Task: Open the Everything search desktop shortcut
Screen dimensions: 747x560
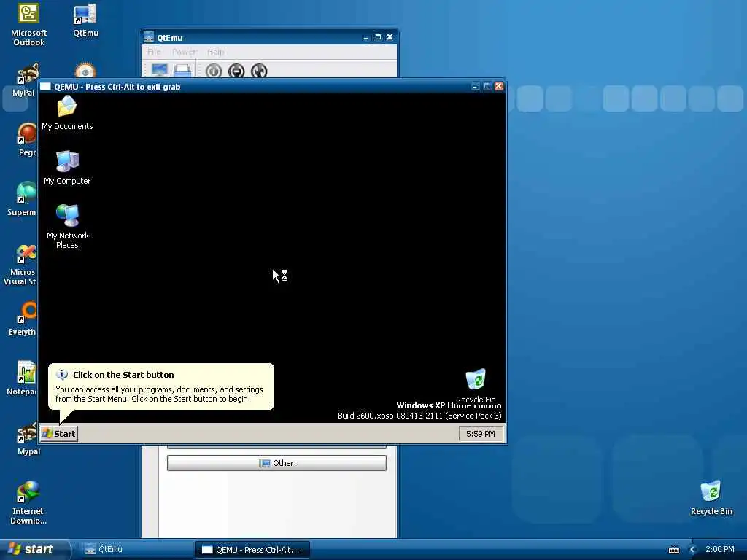Action: pyautogui.click(x=24, y=319)
